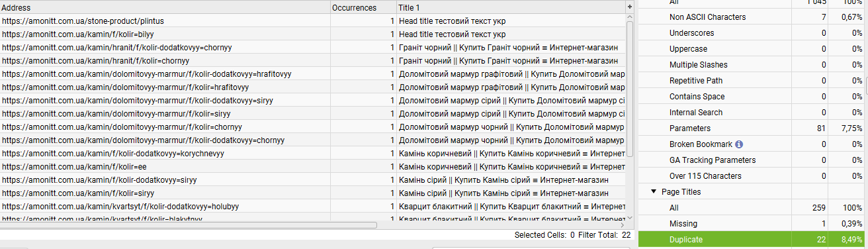Click the vertical scrollbar of the table
868x249 pixels.
(630, 86)
